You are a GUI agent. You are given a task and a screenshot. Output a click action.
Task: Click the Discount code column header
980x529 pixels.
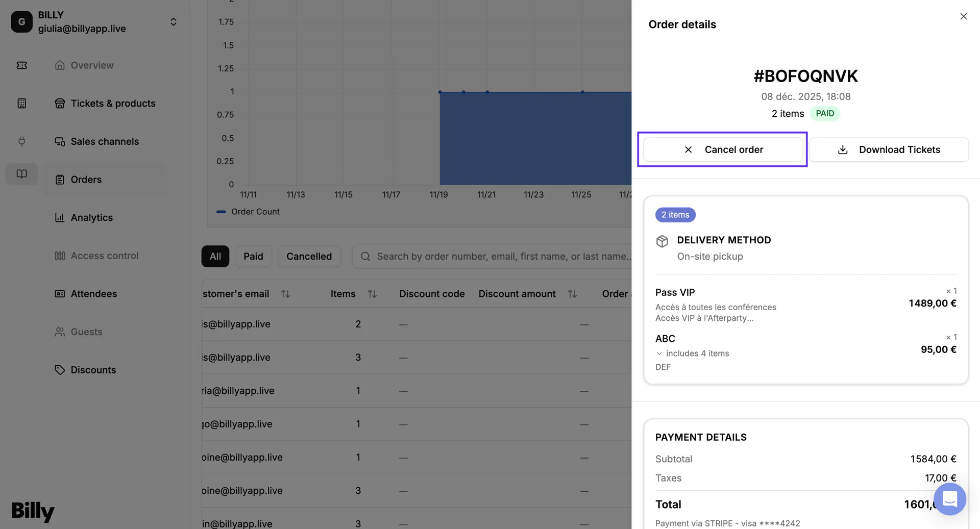click(x=432, y=294)
